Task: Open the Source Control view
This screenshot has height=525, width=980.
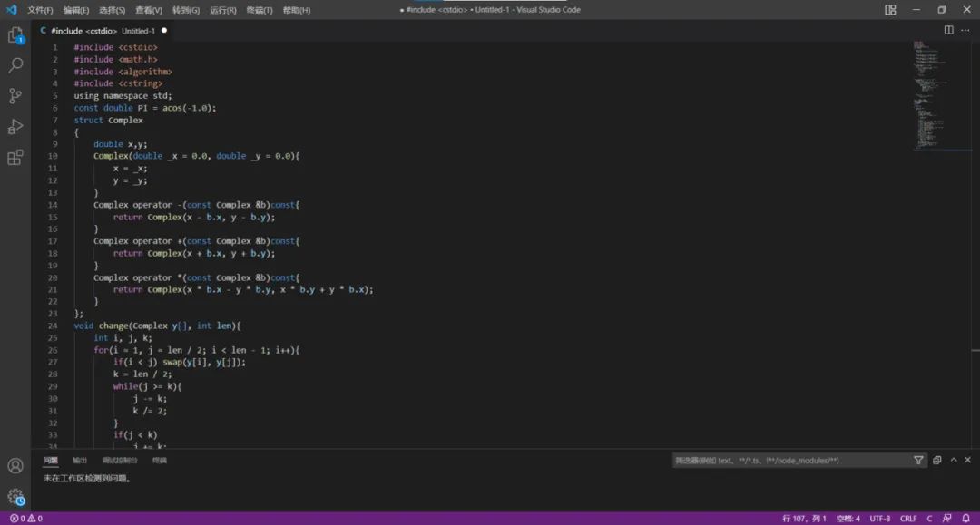Action: pos(15,96)
